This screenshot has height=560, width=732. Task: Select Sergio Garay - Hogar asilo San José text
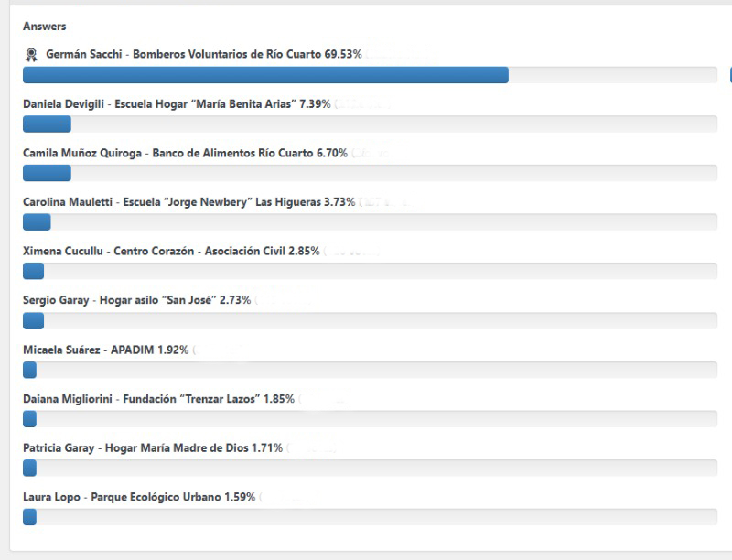pyautogui.click(x=136, y=300)
